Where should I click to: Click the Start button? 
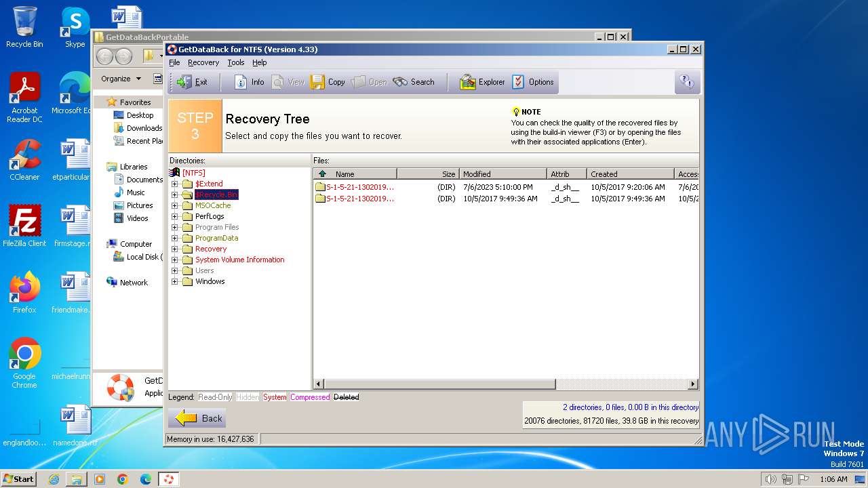click(19, 479)
